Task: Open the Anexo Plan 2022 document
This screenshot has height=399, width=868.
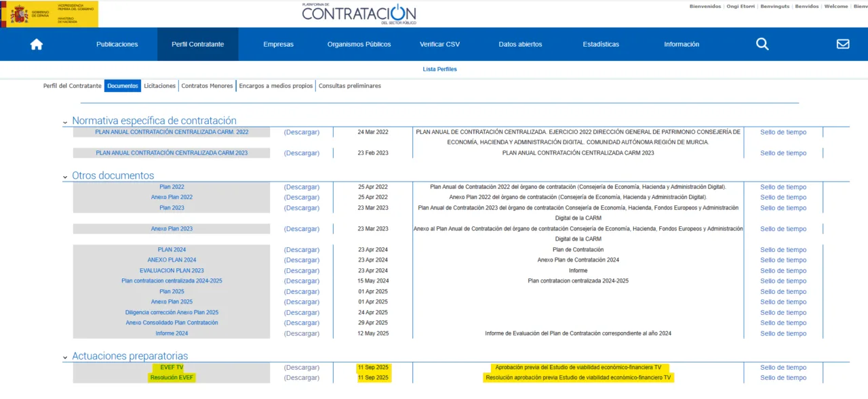Action: [x=172, y=197]
